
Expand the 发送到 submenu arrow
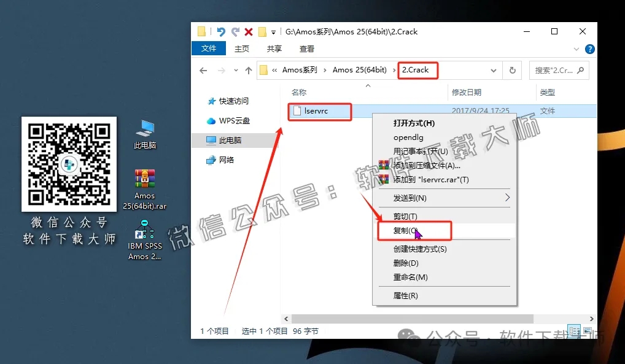pyautogui.click(x=508, y=198)
